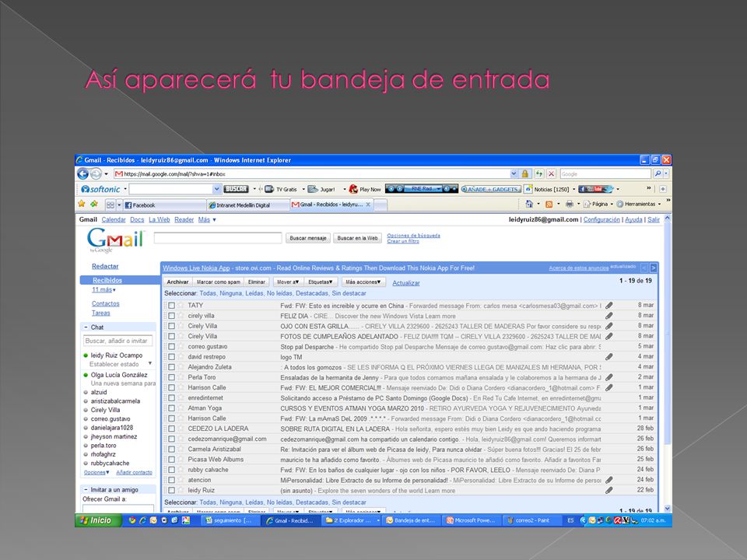Click the RSS feeds icon

[x=549, y=205]
